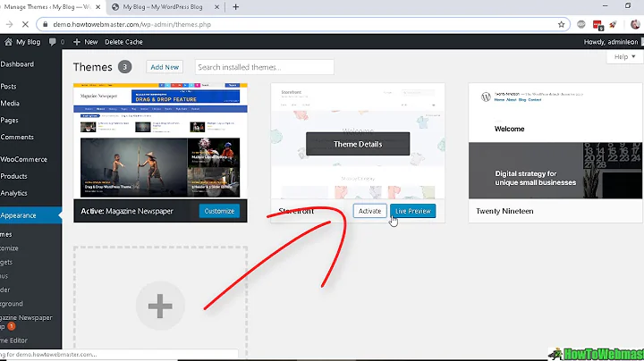Click the Add New theme button
The height and width of the screenshot is (361, 644).
(165, 67)
